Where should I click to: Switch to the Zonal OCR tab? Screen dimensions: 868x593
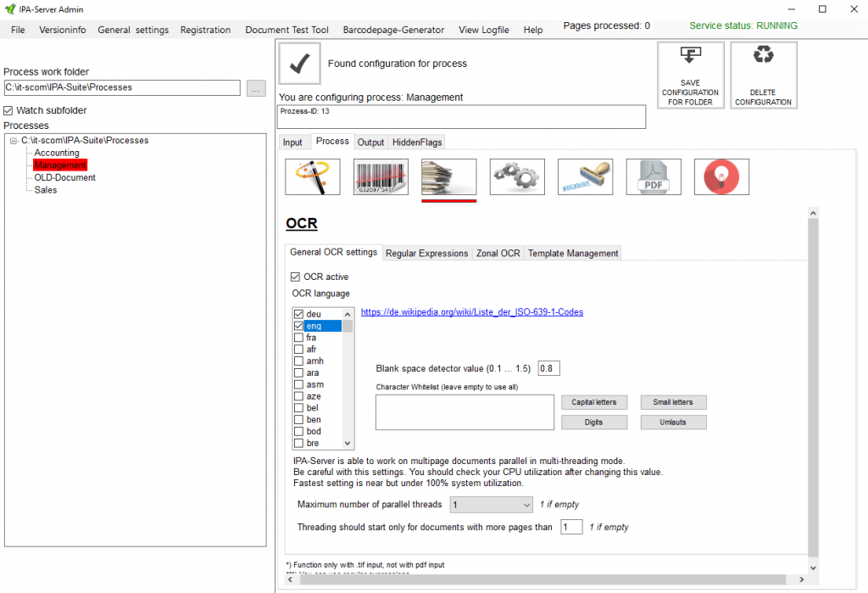tap(498, 253)
